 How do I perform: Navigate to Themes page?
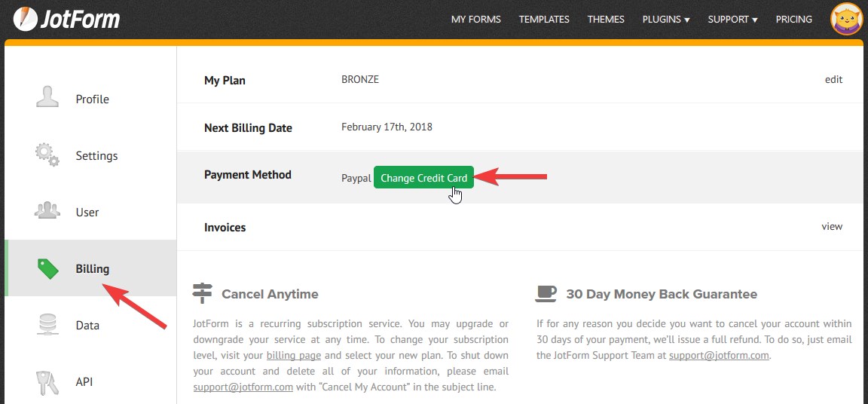(606, 19)
